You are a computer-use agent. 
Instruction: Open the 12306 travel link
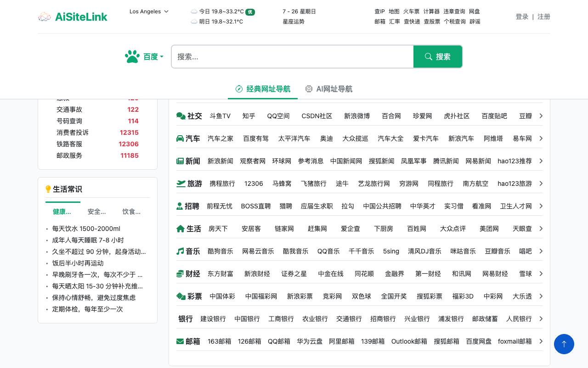point(254,184)
